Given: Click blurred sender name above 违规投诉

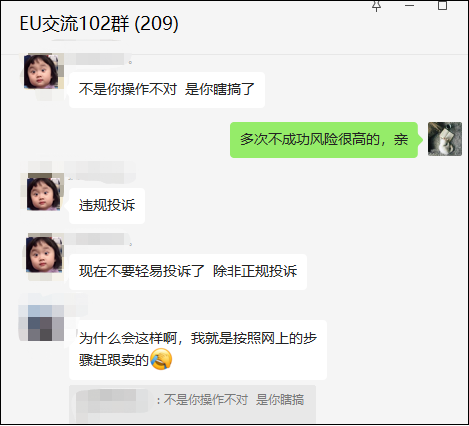Looking at the screenshot, I should [100, 172].
